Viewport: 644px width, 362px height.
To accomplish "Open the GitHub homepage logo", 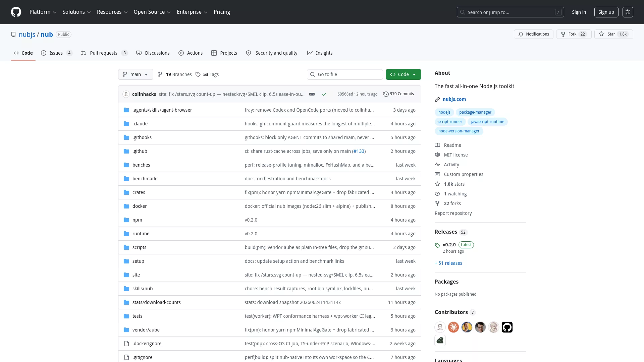I will click(16, 12).
